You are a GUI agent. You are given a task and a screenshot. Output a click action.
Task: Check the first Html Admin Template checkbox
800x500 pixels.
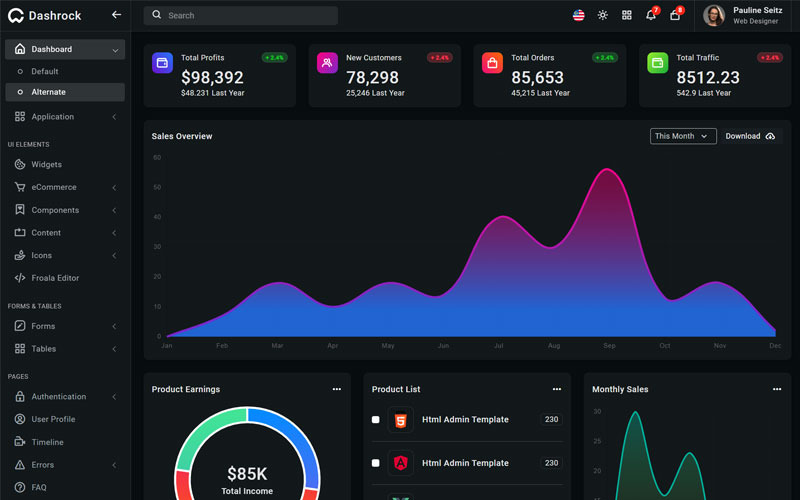[376, 419]
